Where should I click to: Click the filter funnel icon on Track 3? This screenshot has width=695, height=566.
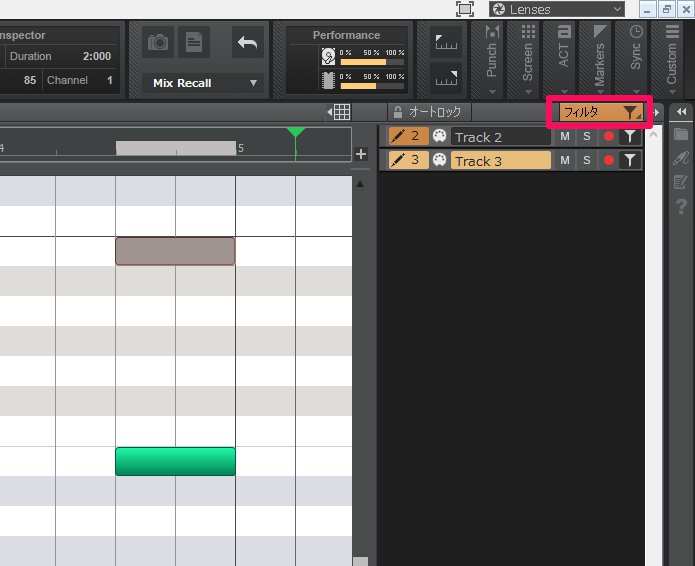630,160
